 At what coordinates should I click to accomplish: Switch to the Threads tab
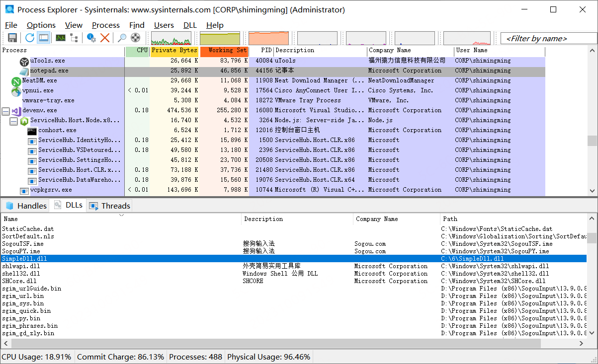point(109,206)
